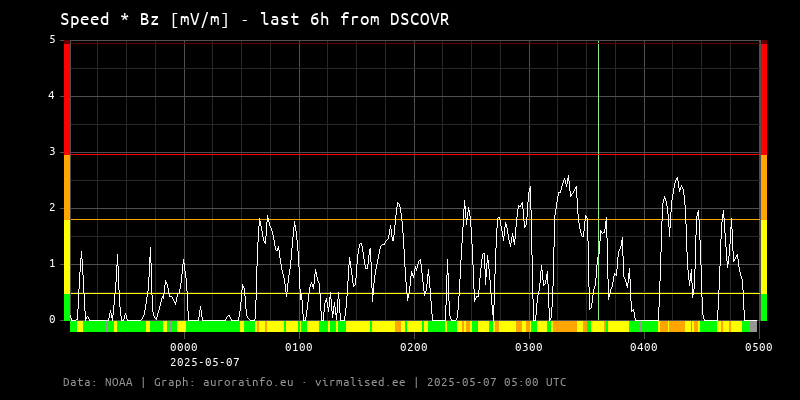Click the Y-axis label 4

53,96
